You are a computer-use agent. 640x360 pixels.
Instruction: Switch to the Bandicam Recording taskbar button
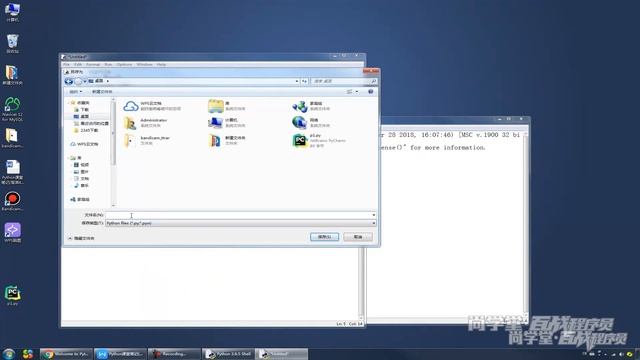(x=174, y=354)
